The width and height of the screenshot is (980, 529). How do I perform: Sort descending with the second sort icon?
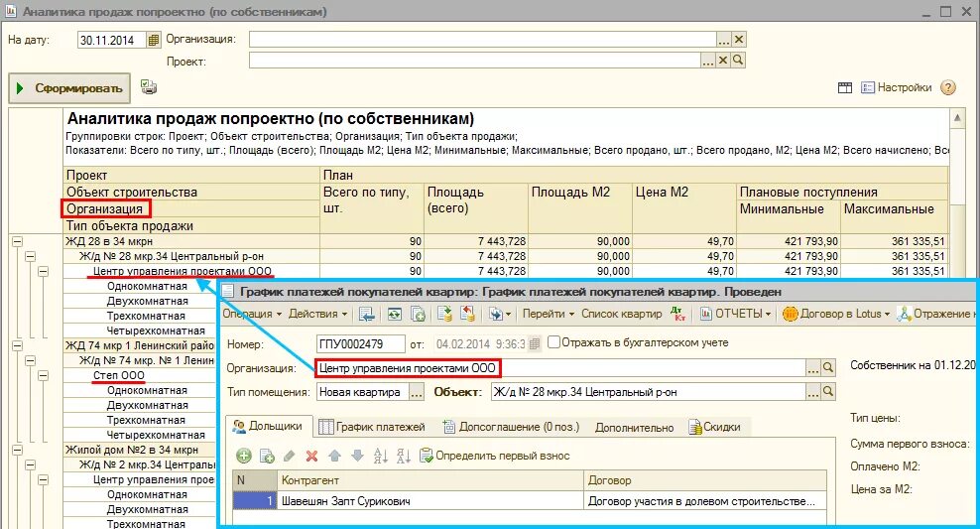[x=403, y=456]
